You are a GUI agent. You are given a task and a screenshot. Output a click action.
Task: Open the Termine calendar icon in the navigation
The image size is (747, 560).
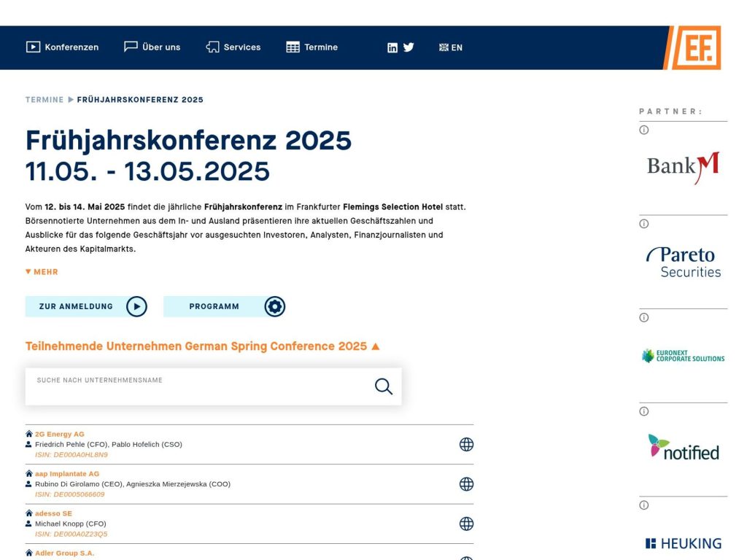point(293,47)
